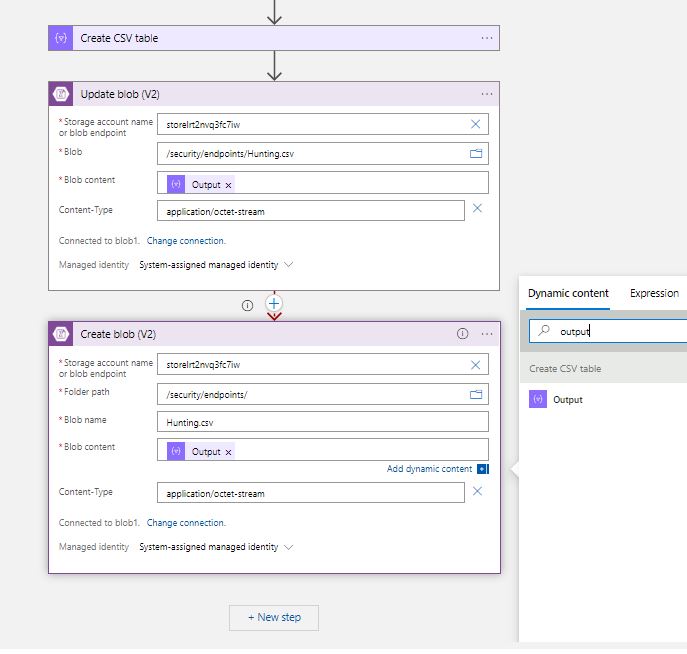Remove the Output token in Update blob content
687x654 pixels.
click(228, 185)
